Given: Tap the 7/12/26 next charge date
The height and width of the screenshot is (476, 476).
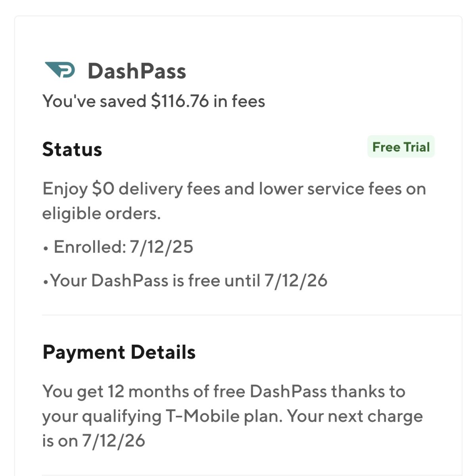Looking at the screenshot, I should click(113, 441).
